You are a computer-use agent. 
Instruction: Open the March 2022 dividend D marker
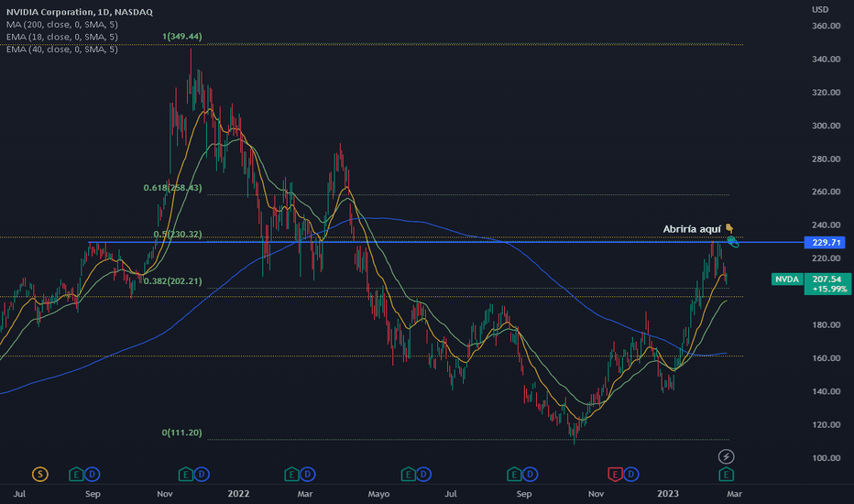[307, 475]
